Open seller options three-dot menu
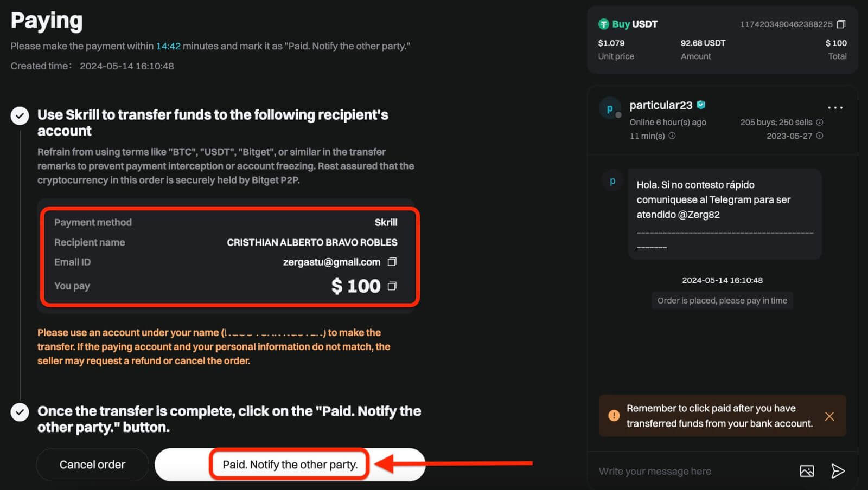Viewport: 868px width, 490px height. pyautogui.click(x=835, y=107)
